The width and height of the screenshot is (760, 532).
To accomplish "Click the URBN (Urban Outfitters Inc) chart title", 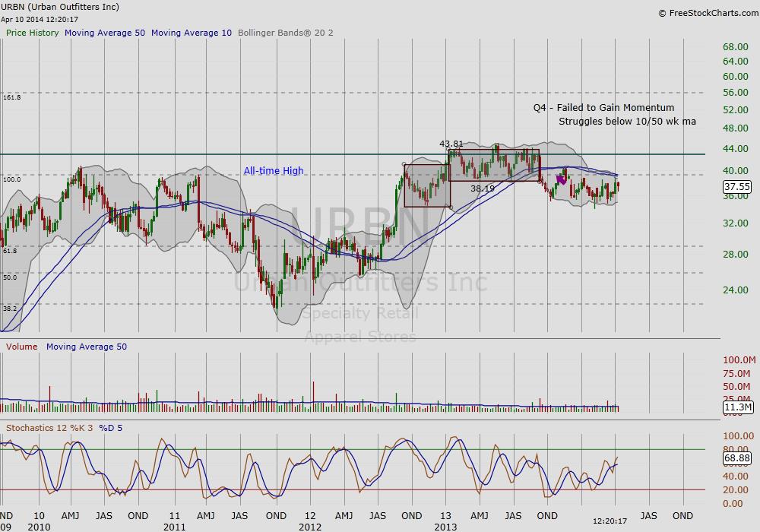I will [x=59, y=7].
